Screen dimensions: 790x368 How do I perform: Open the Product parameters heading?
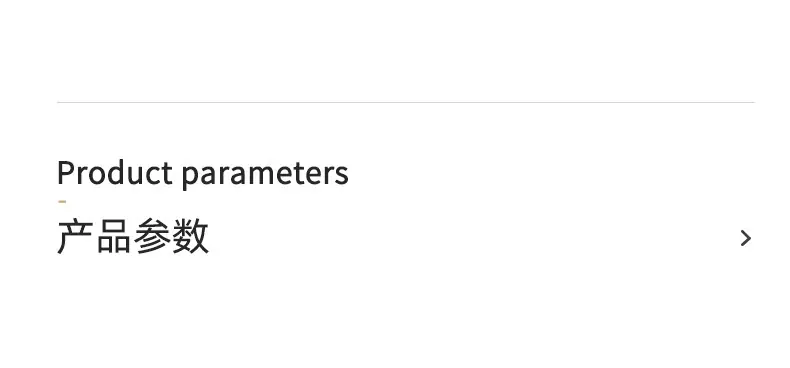(203, 173)
